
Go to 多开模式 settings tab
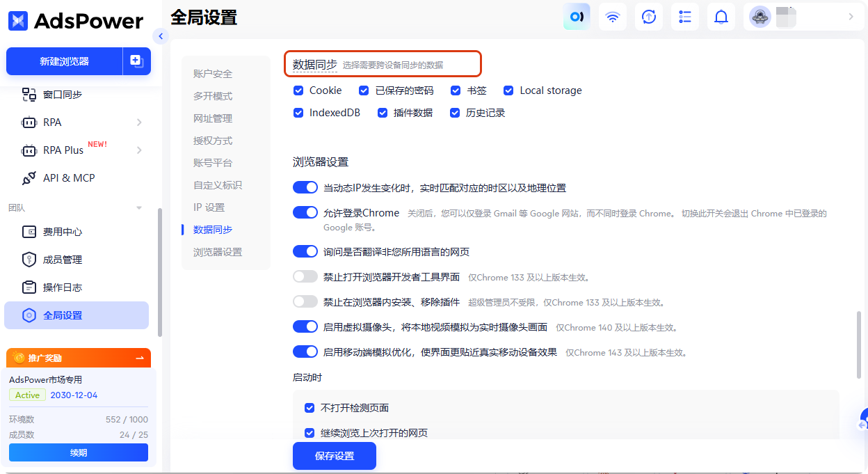(x=213, y=96)
